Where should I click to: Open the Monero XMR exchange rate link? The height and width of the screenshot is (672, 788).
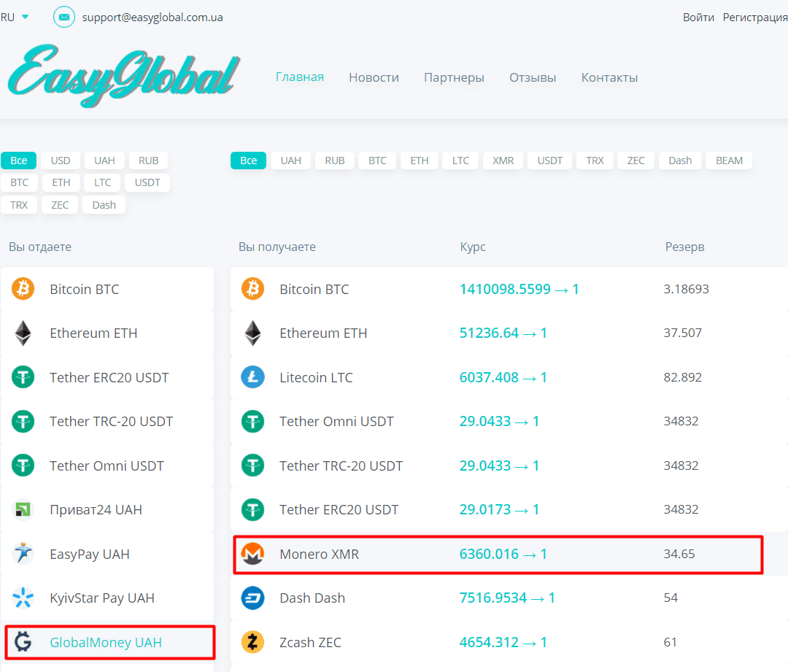(504, 553)
